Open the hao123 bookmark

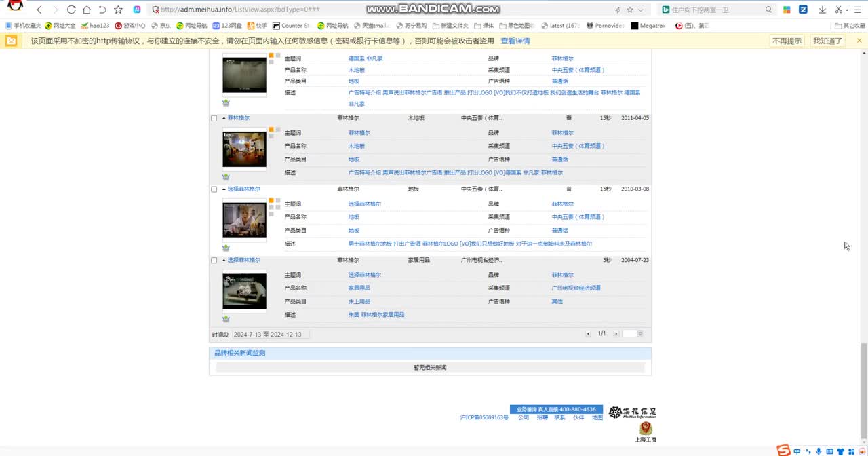tap(95, 26)
